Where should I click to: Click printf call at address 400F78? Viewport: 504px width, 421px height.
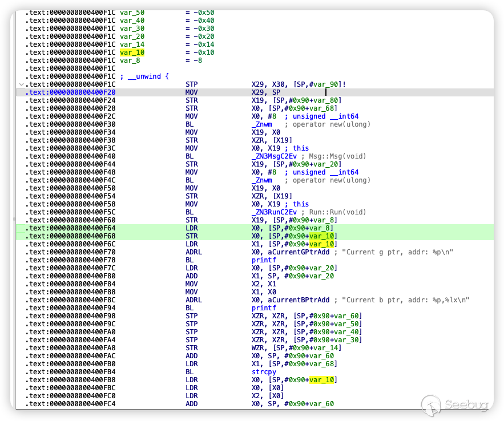click(x=263, y=260)
